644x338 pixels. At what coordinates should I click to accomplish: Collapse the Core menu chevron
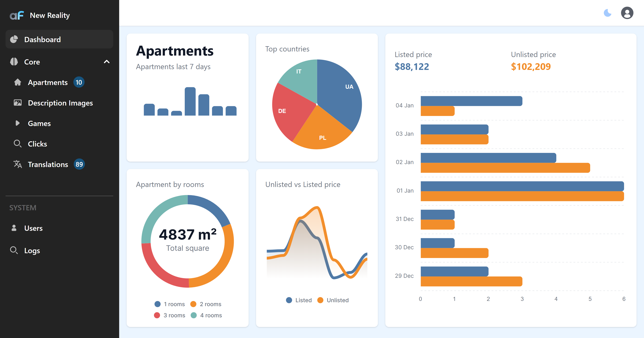pos(107,62)
